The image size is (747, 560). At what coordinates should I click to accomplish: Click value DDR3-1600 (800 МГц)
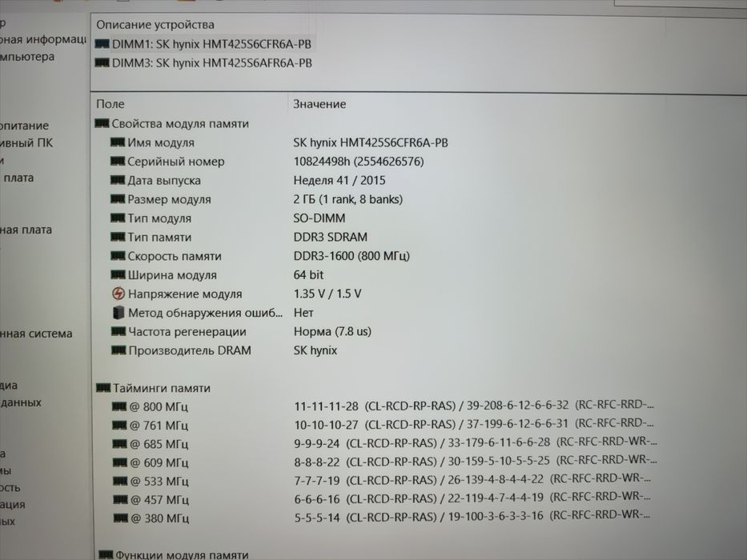pos(351,256)
